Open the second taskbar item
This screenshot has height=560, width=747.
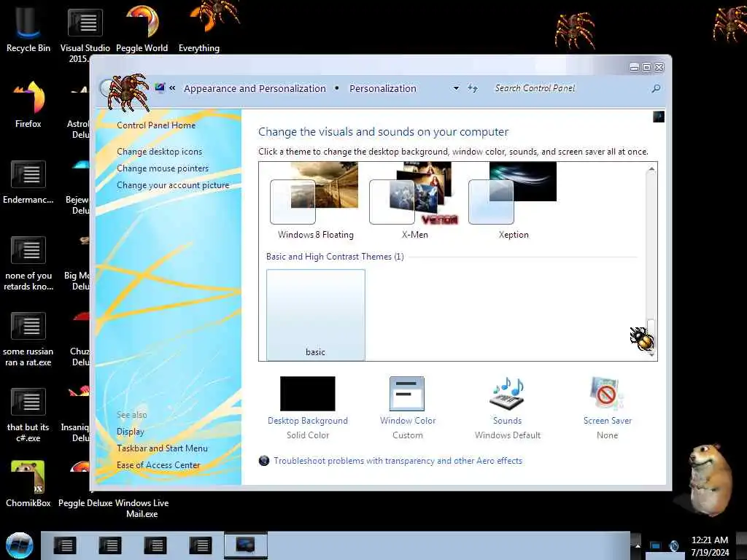(110, 545)
